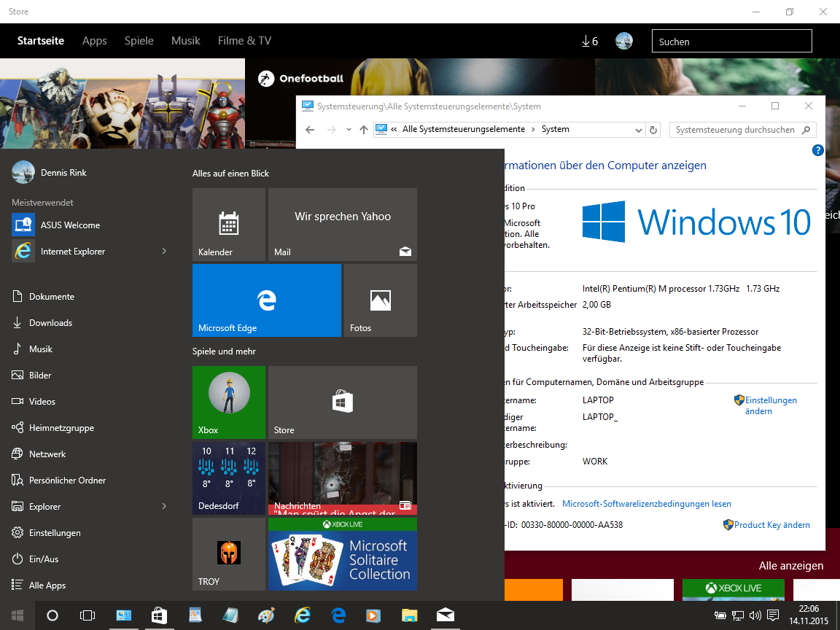This screenshot has height=630, width=840.
Task: Click Alle Systemsteuerungselemente breadcrumb
Action: click(464, 129)
